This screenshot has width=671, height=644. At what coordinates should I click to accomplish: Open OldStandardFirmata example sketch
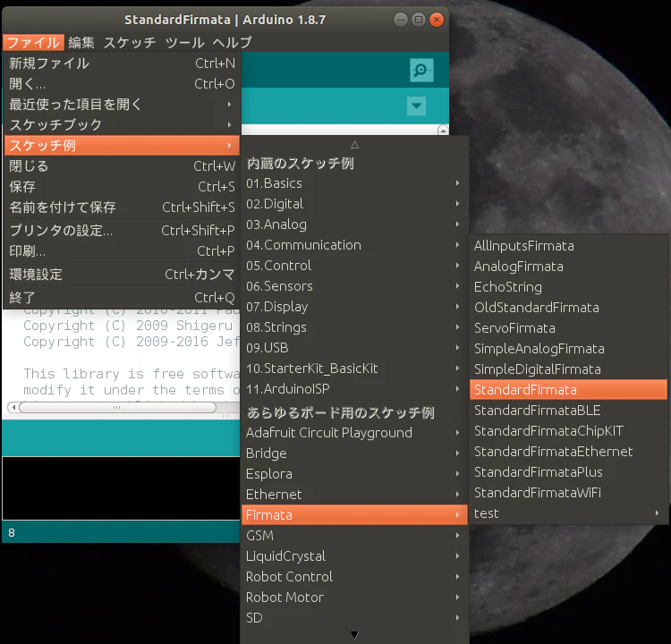[x=568, y=307]
